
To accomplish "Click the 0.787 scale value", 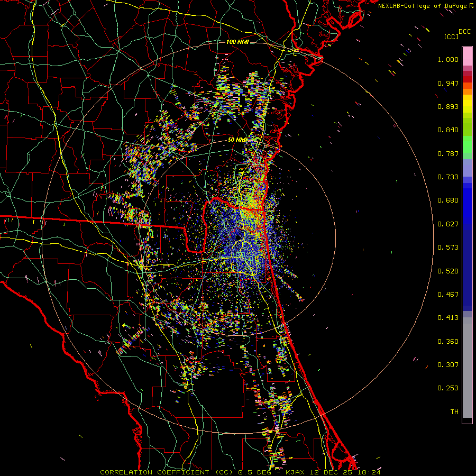I will pos(448,153).
